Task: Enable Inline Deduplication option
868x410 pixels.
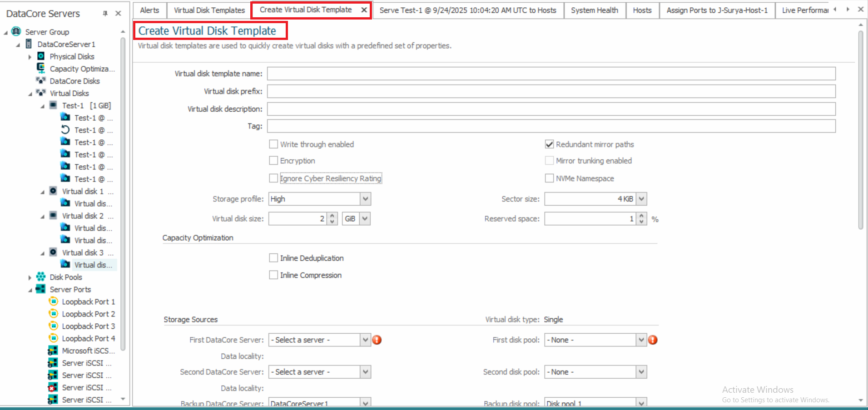Action: pyautogui.click(x=273, y=258)
